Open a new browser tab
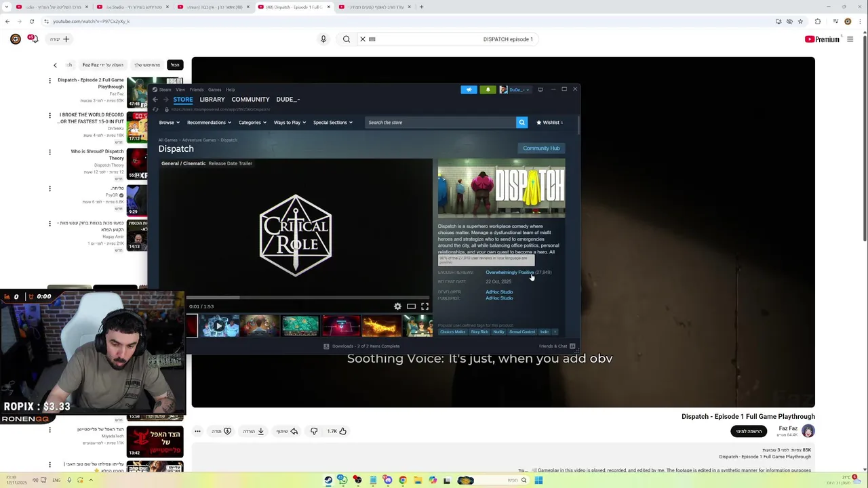Image resolution: width=868 pixels, height=488 pixels. [421, 7]
